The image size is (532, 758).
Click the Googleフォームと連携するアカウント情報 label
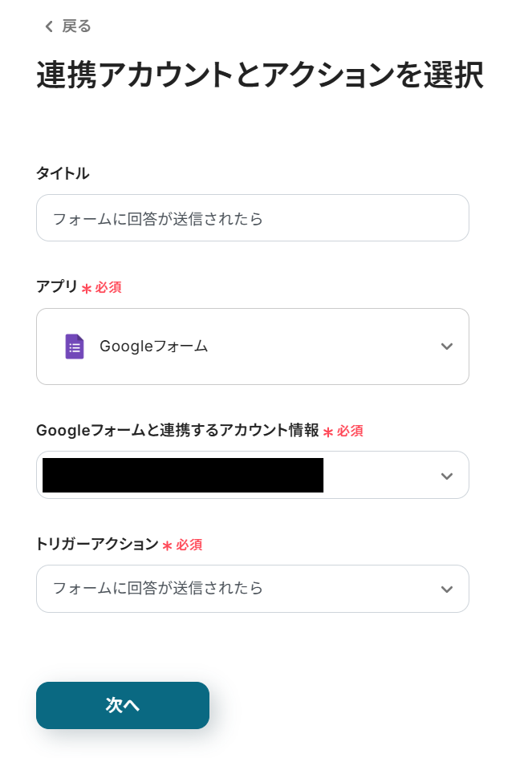[177, 431]
